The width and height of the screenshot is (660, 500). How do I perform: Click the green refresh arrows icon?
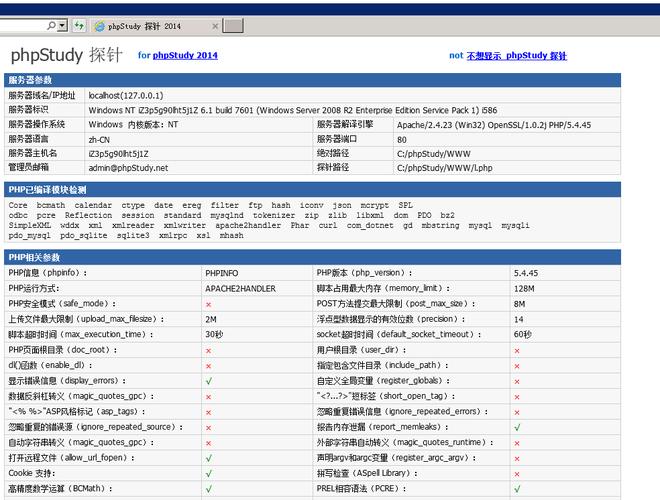click(79, 26)
